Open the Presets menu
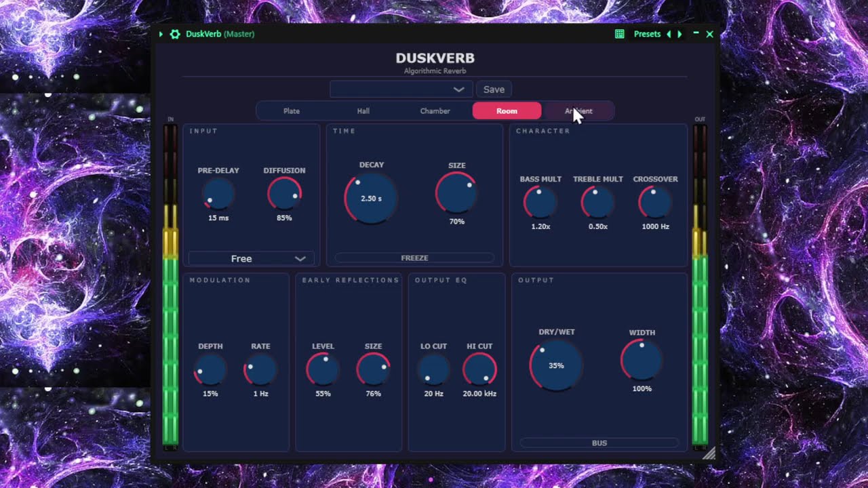868x488 pixels. [647, 34]
